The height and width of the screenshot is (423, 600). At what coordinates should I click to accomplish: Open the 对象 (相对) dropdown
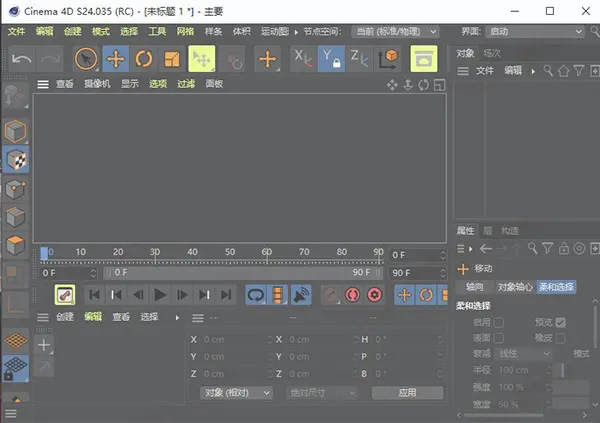[x=236, y=393]
